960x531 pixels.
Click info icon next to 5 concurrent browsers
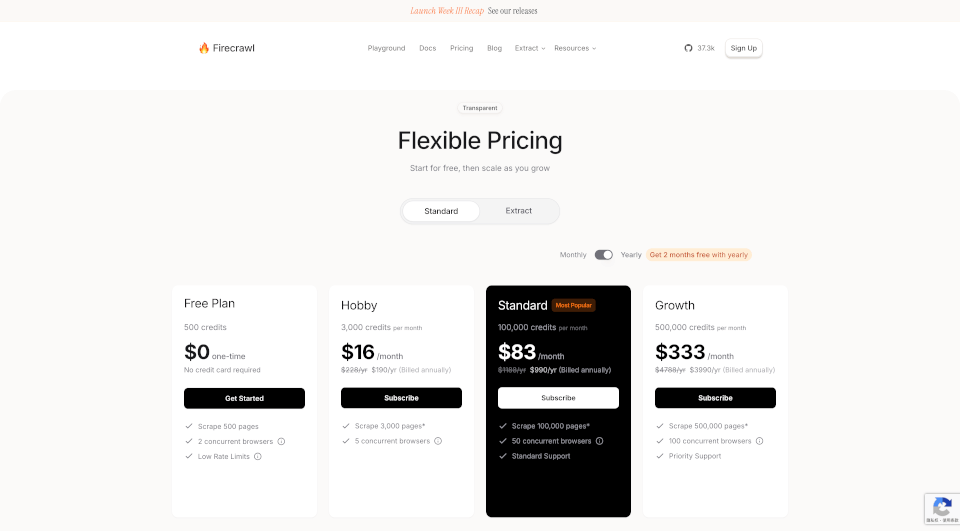tap(438, 441)
